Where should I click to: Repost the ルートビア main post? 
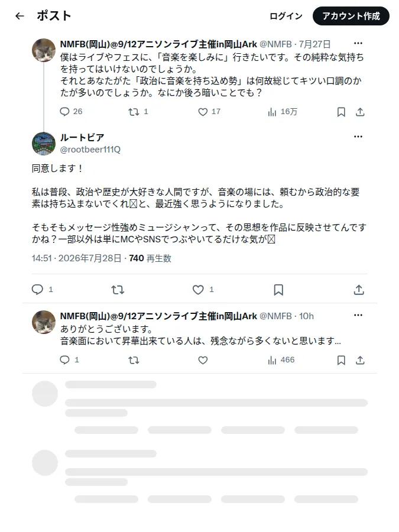118,290
